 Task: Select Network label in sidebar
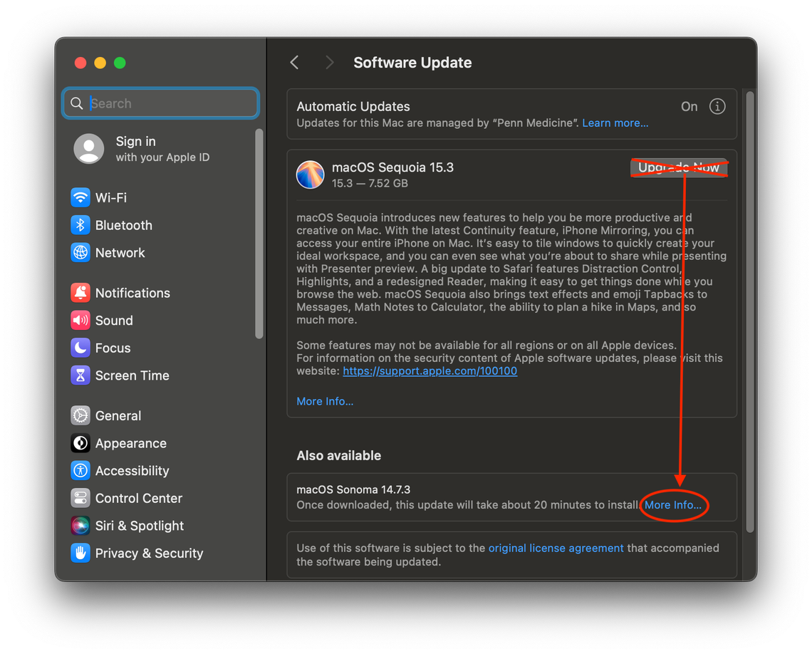tap(120, 252)
